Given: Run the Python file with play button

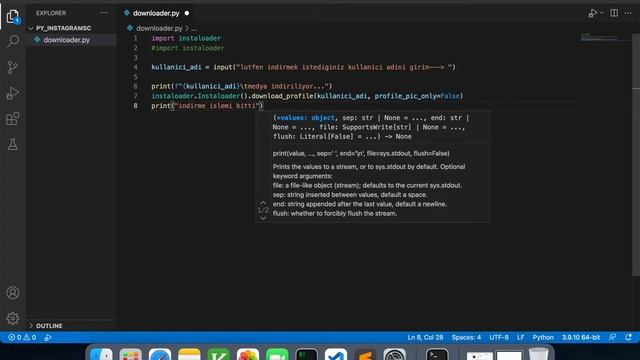Looking at the screenshot, I should coord(593,13).
